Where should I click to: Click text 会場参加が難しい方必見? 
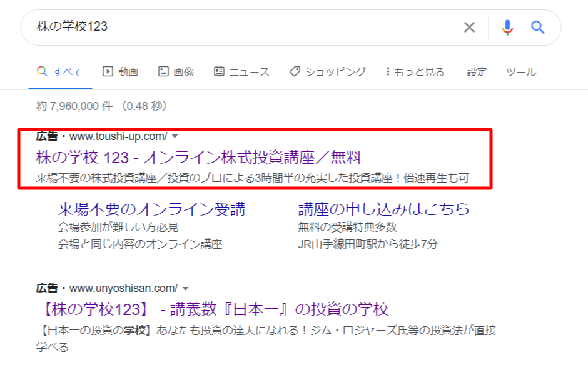pyautogui.click(x=118, y=227)
